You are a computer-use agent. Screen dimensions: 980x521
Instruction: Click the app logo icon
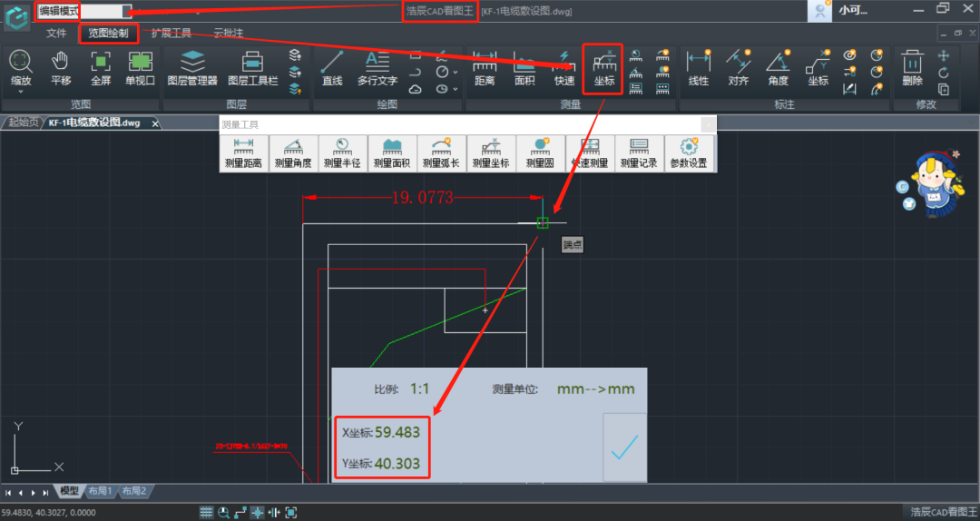point(16,16)
